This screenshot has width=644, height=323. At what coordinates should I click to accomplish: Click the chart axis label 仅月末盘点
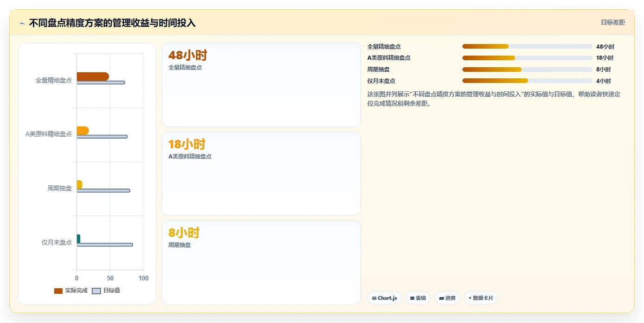coord(57,242)
